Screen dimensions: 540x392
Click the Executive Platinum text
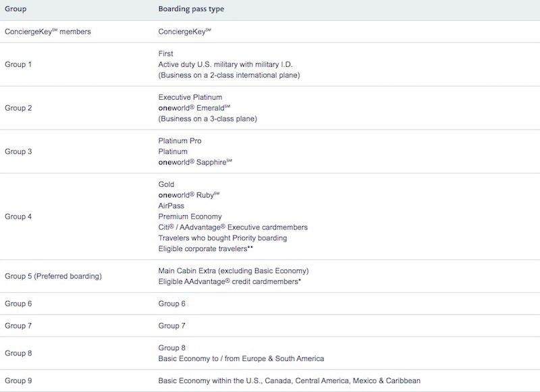pos(190,97)
